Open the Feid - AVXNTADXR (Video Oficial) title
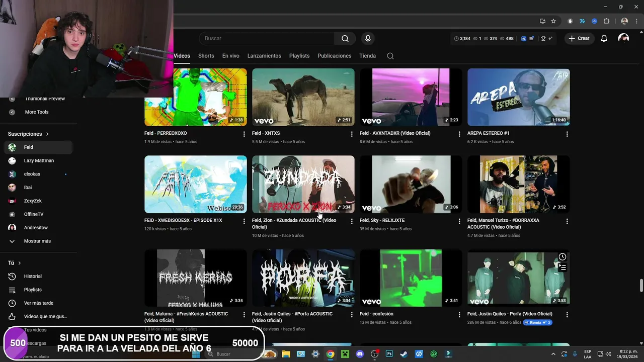Screen dimensions: 644x362 [x=395, y=133]
